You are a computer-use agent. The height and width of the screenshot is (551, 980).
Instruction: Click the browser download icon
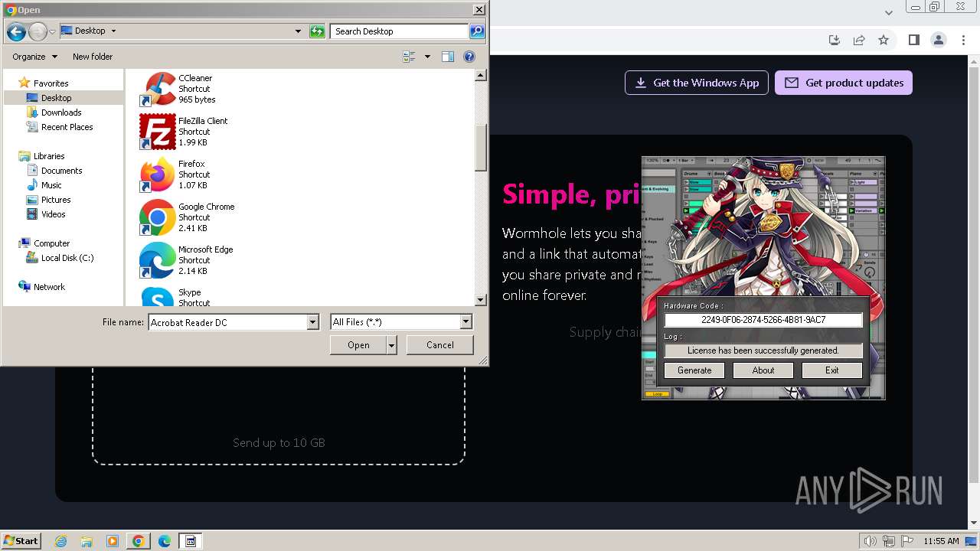click(x=835, y=40)
